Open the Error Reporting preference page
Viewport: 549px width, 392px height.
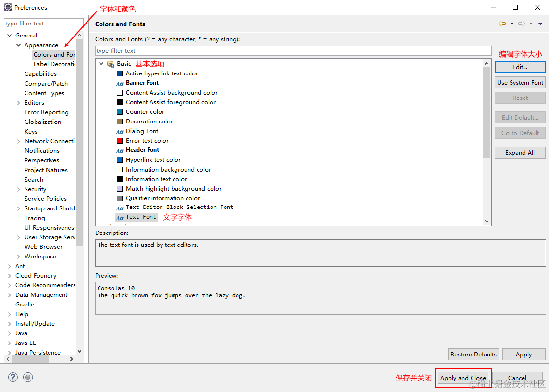pyautogui.click(x=47, y=112)
